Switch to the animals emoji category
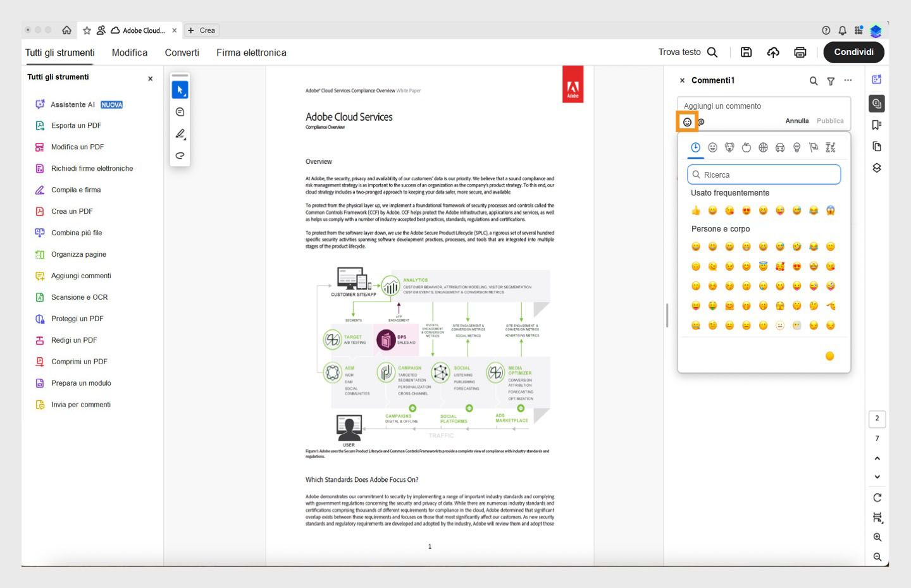Viewport: 911px width, 588px height. [x=729, y=147]
